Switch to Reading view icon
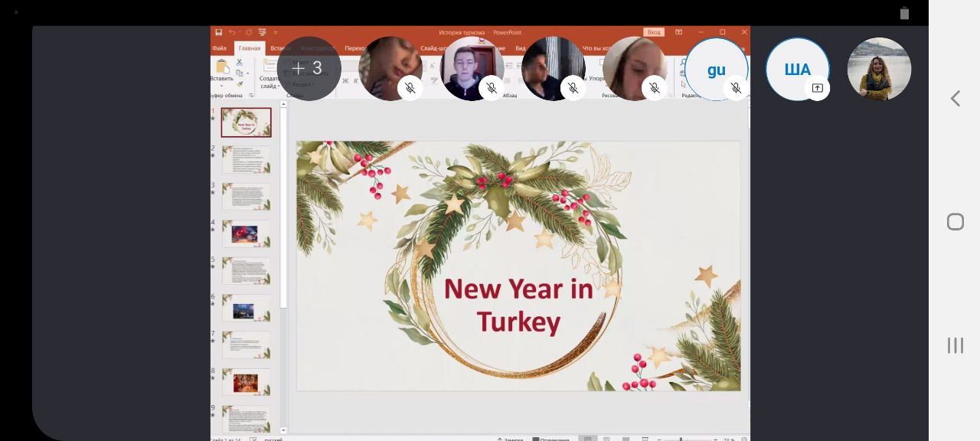The width and height of the screenshot is (980, 441). [626, 439]
